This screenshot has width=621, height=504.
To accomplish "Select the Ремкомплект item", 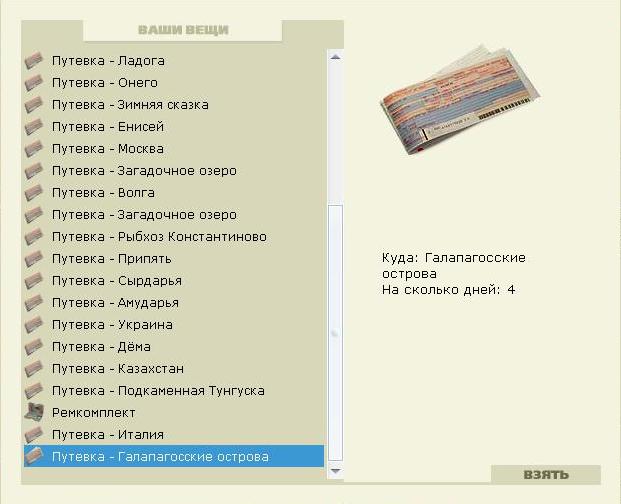I will click(x=174, y=413).
